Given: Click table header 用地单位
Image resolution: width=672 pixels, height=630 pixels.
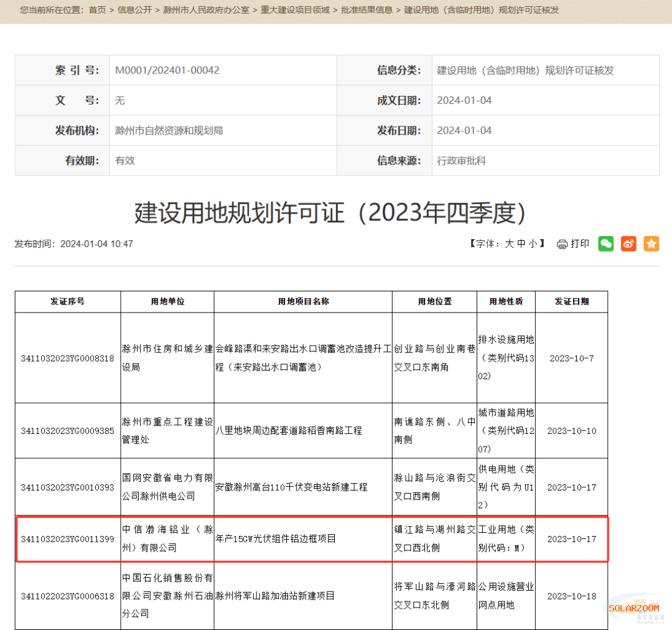Looking at the screenshot, I should (167, 301).
